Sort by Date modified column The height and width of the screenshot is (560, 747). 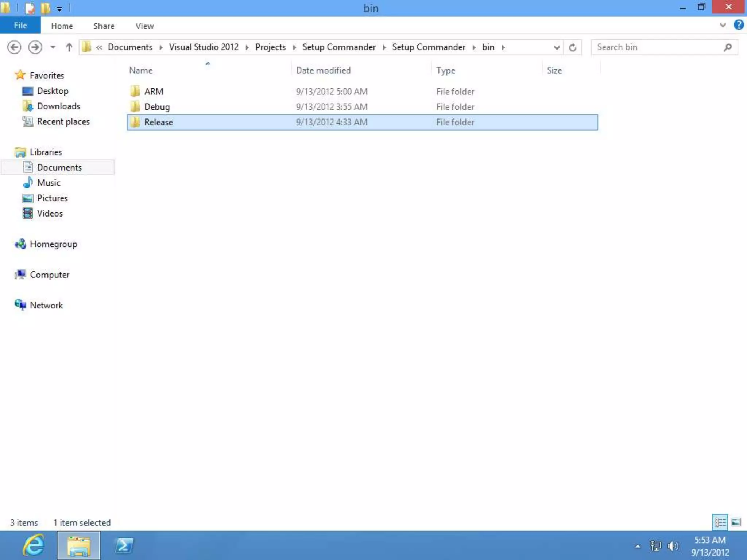[x=323, y=70]
